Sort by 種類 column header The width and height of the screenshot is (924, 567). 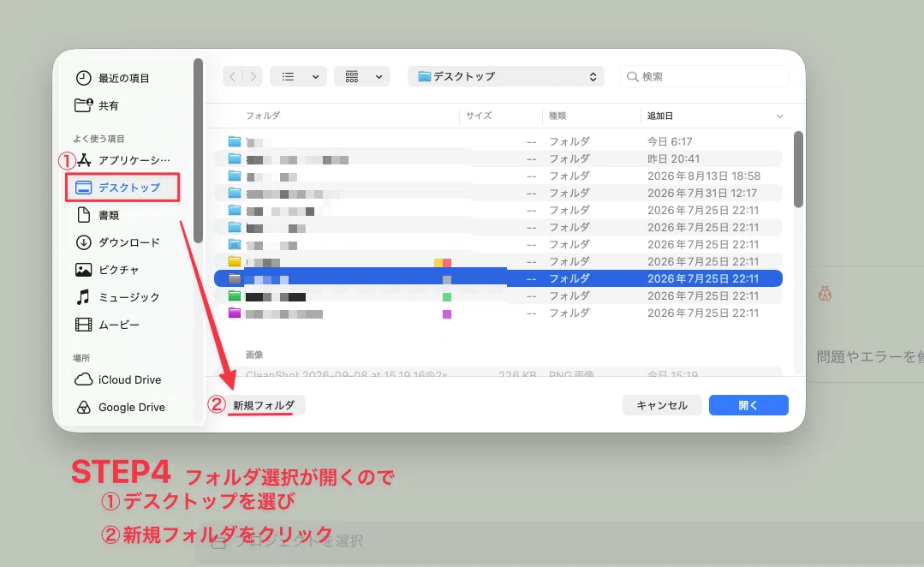pyautogui.click(x=557, y=116)
